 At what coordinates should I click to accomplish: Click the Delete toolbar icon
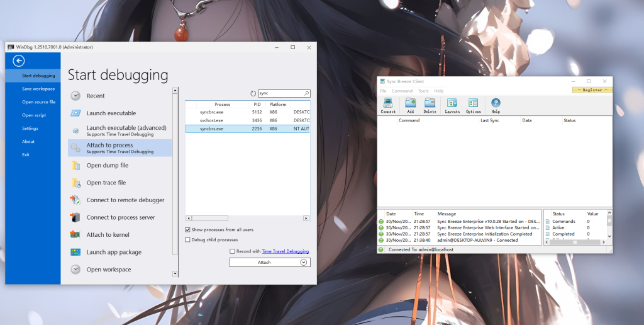click(x=430, y=105)
